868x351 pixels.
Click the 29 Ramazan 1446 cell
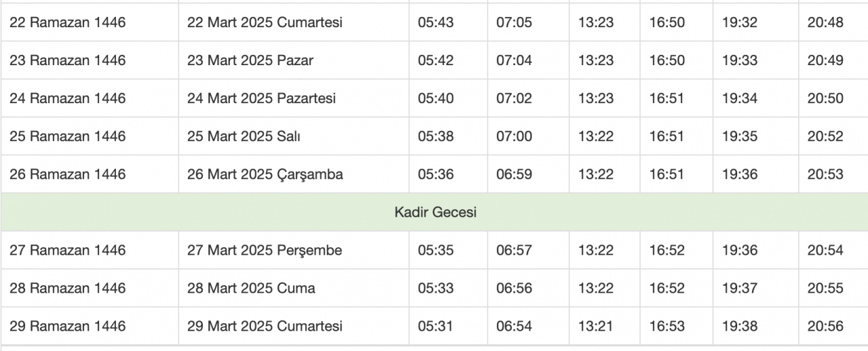point(68,327)
